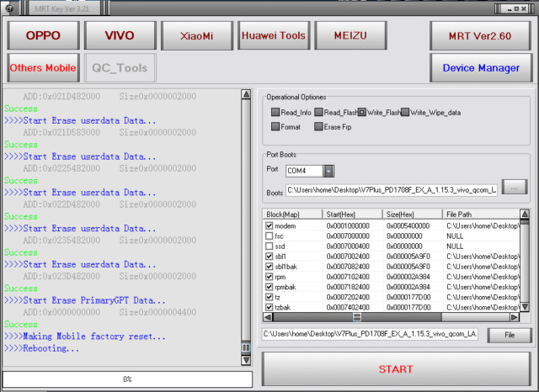This screenshot has height=392, width=539.
Task: Check the fsc partition checkbox
Action: click(x=269, y=236)
